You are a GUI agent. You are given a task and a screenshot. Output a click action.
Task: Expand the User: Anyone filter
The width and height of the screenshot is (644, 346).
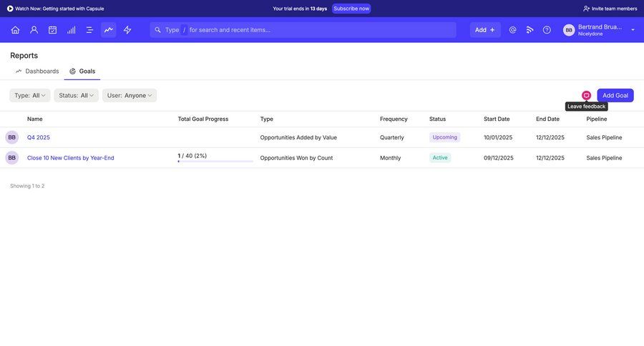tap(129, 95)
